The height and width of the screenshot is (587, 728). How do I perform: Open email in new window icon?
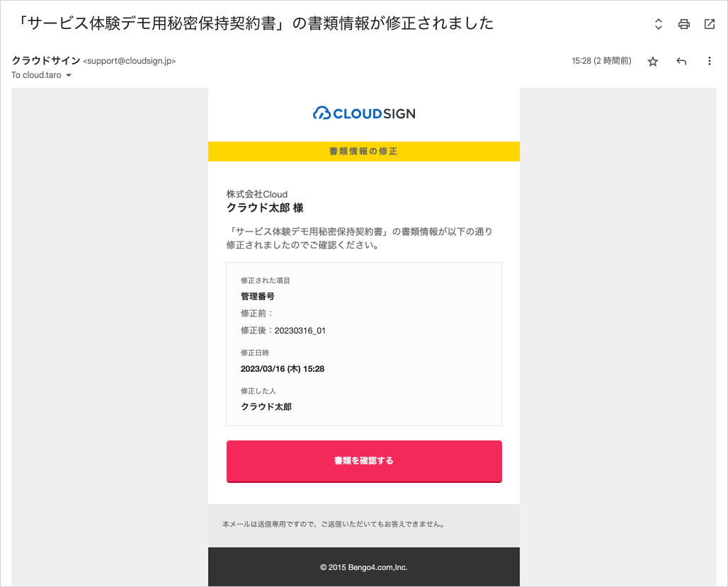710,24
